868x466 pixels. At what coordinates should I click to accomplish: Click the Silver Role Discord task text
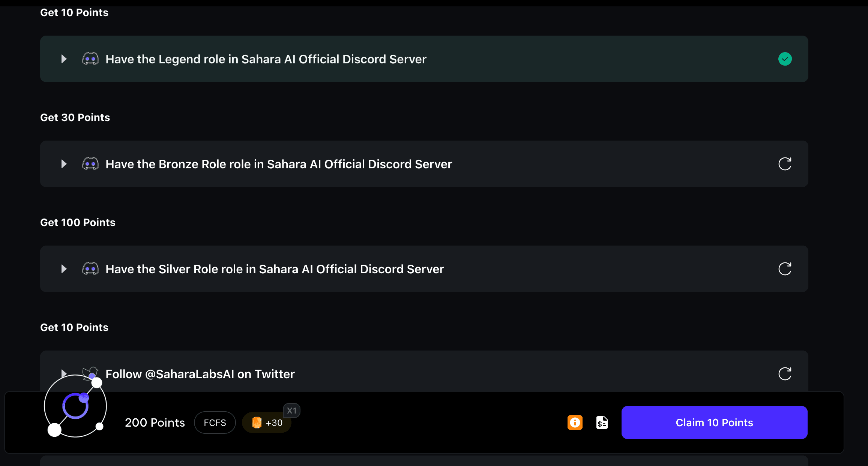[x=275, y=269]
